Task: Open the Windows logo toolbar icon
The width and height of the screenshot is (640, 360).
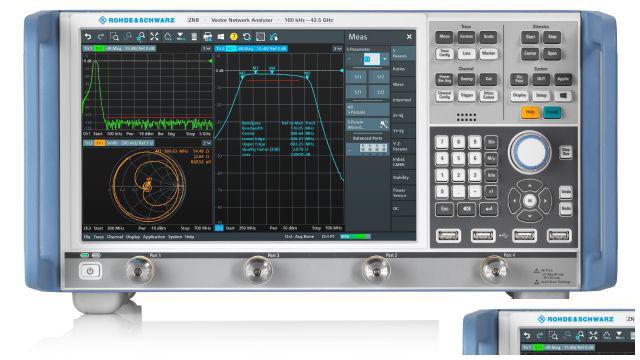Action: [x=221, y=37]
